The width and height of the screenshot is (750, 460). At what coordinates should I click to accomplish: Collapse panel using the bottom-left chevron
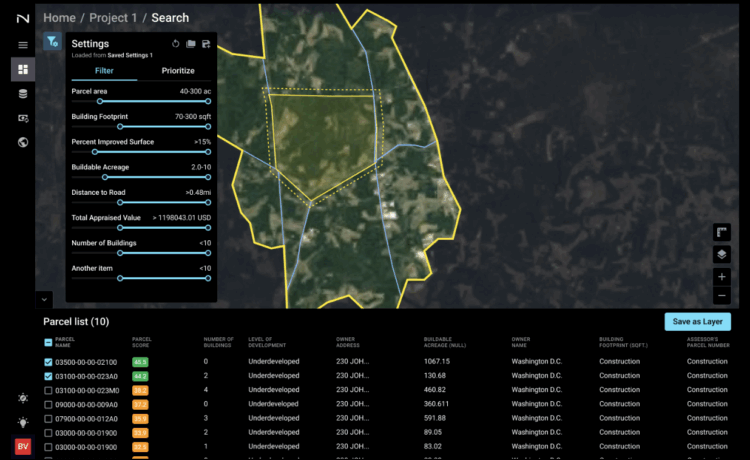[x=45, y=298]
